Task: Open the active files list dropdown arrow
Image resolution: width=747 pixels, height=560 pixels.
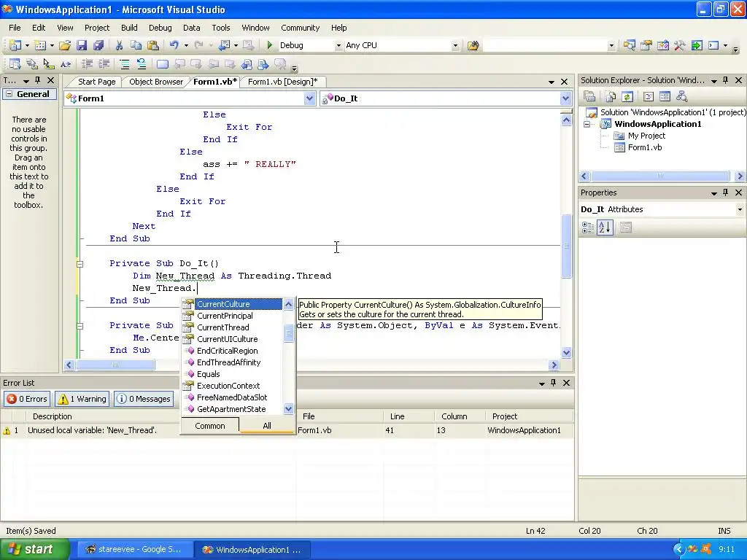Action: pos(551,82)
